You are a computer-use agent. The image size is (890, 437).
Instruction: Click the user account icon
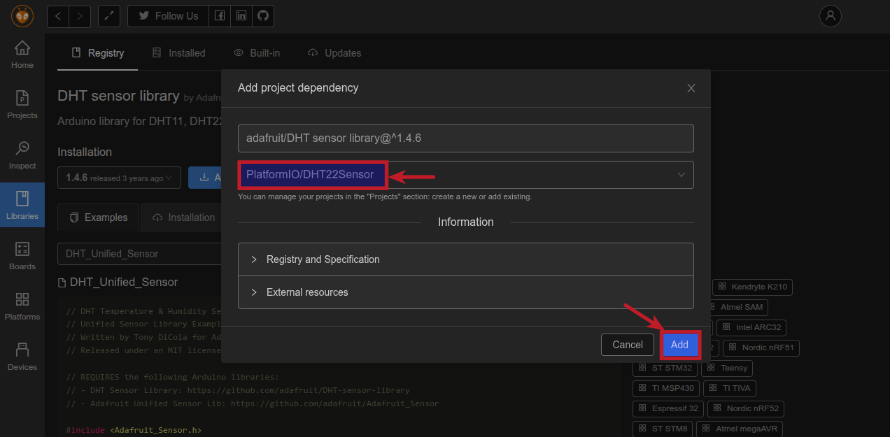tap(830, 16)
